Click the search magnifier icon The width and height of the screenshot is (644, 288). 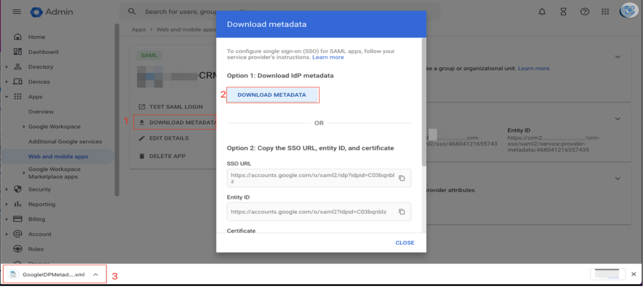[x=132, y=11]
